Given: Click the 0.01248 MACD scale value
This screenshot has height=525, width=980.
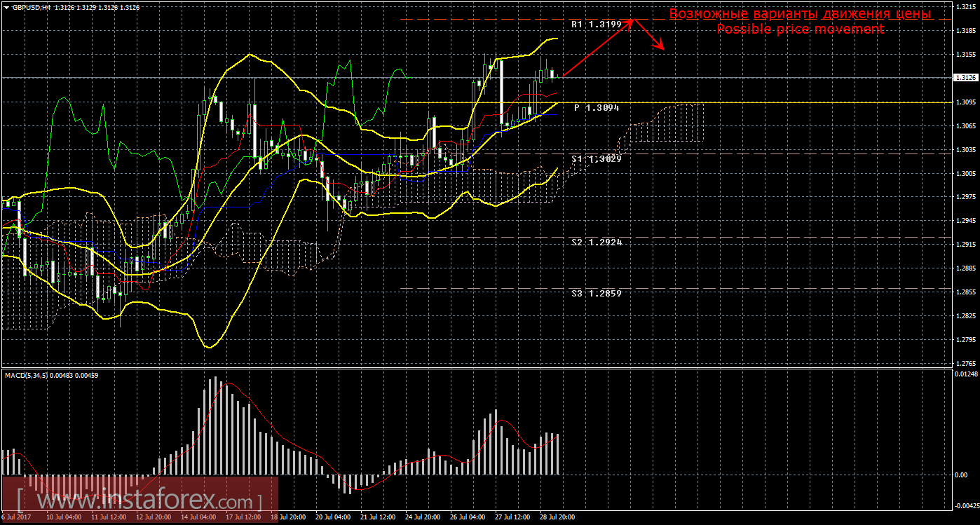Looking at the screenshot, I should pyautogui.click(x=966, y=374).
